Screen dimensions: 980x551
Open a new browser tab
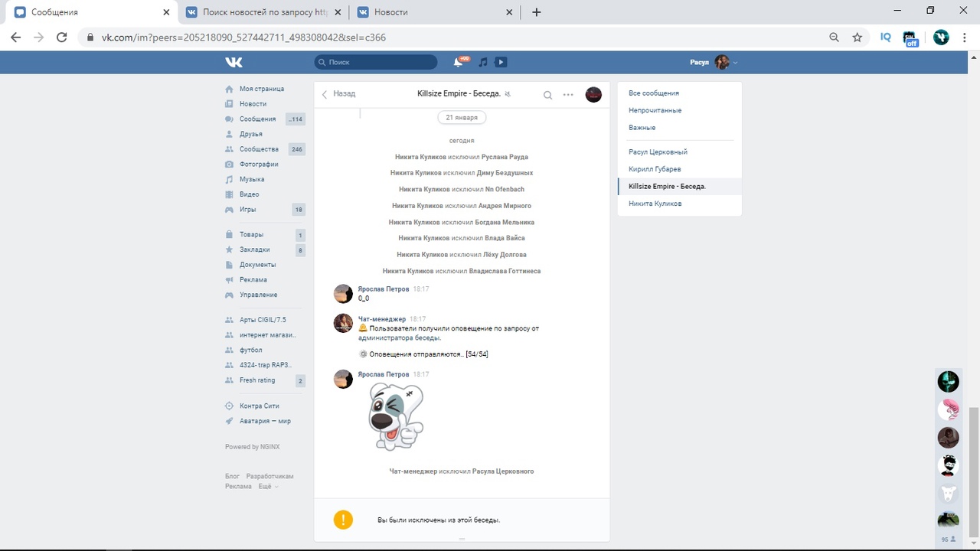coord(537,12)
